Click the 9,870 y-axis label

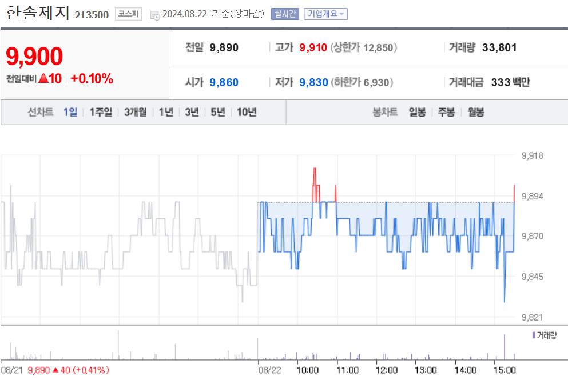pyautogui.click(x=532, y=237)
